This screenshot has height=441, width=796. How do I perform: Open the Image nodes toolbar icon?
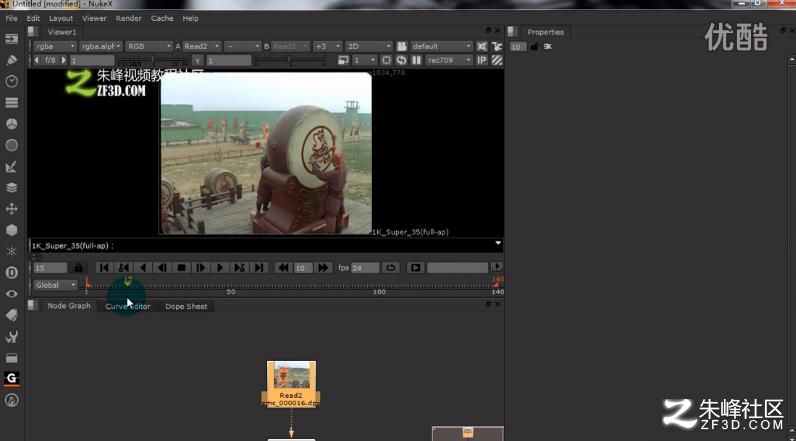pos(11,39)
